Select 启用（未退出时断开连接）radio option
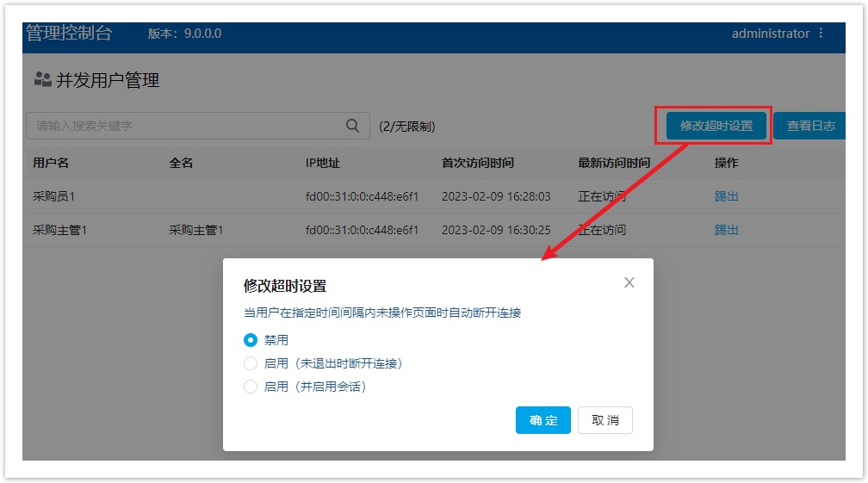 point(251,363)
